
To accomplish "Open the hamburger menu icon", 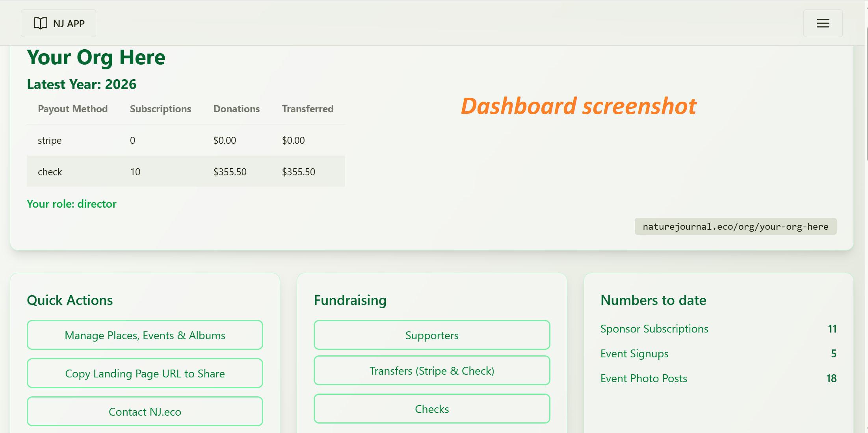I will 823,23.
